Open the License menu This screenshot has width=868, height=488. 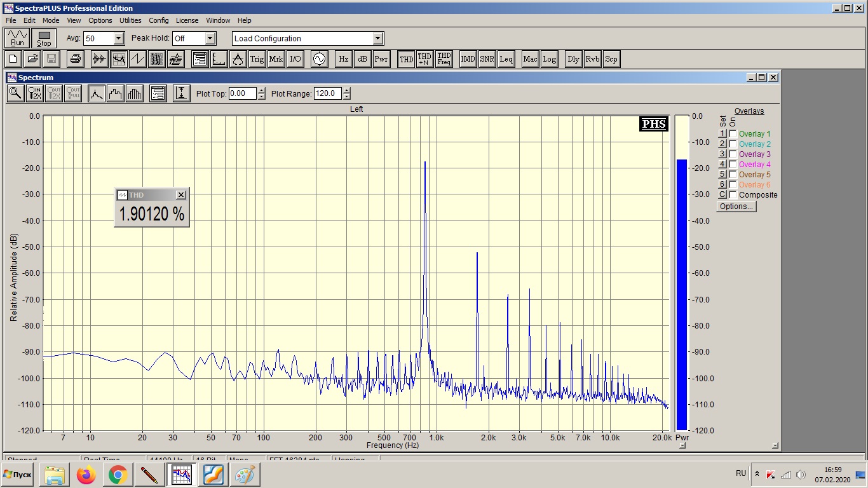point(187,20)
